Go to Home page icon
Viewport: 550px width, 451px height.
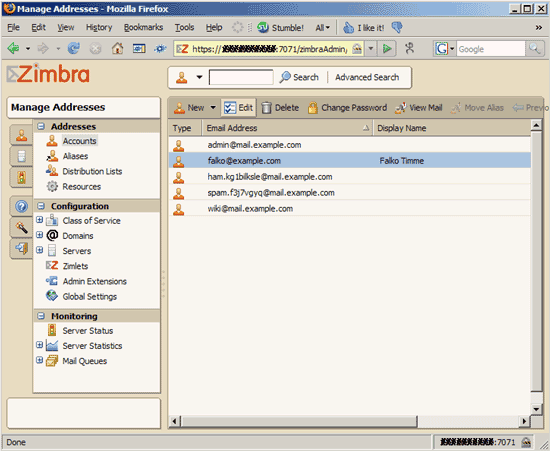pos(118,48)
